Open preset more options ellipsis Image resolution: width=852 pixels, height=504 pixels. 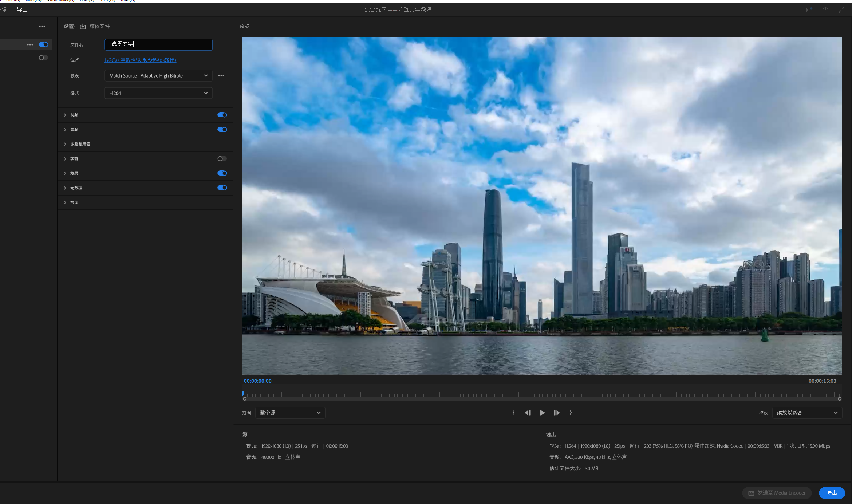(221, 76)
